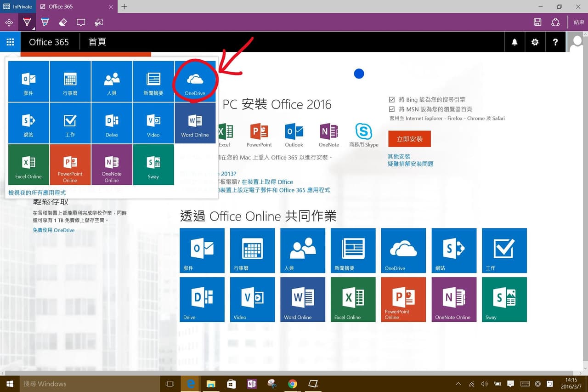The image size is (588, 392).
Task: Click 人員 tile under the Office Online section
Action: tap(303, 250)
